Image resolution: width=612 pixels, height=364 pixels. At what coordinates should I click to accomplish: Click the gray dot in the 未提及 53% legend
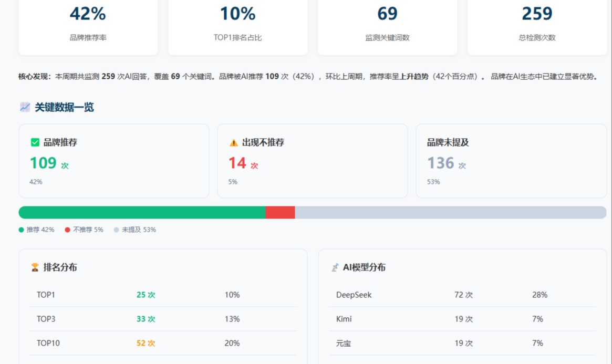pos(116,230)
